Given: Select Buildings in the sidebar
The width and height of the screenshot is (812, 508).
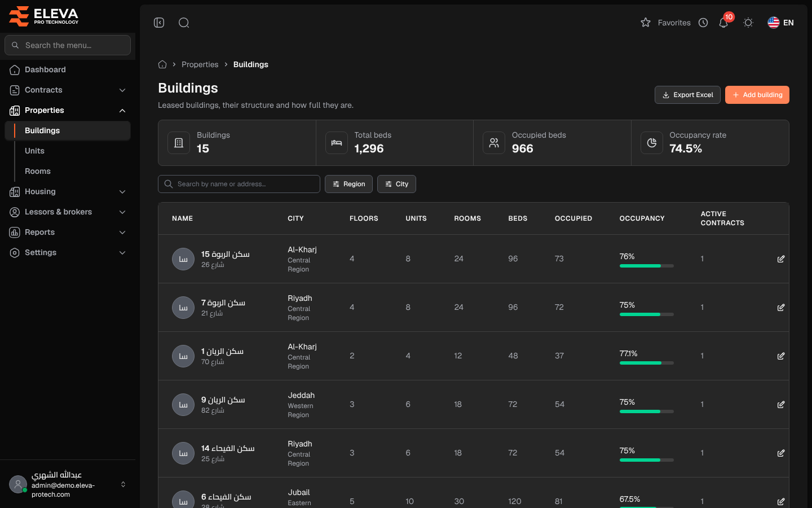Looking at the screenshot, I should tap(68, 130).
